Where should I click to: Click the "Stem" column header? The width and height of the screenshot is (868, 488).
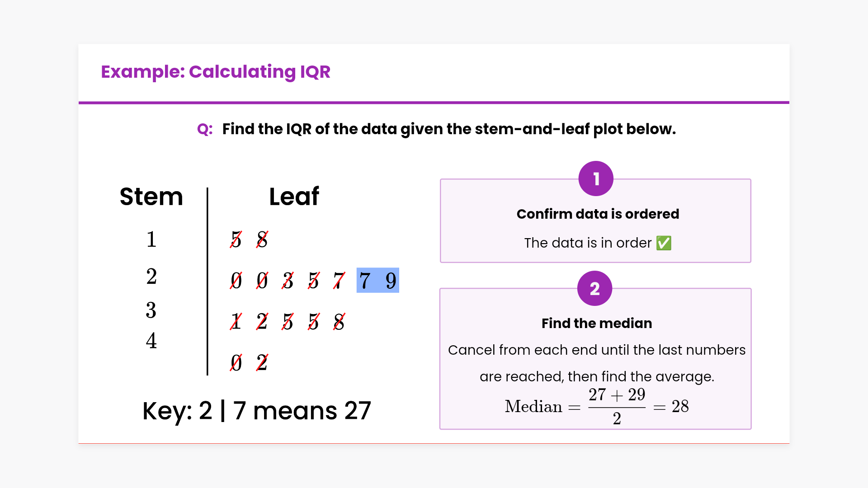tap(151, 197)
